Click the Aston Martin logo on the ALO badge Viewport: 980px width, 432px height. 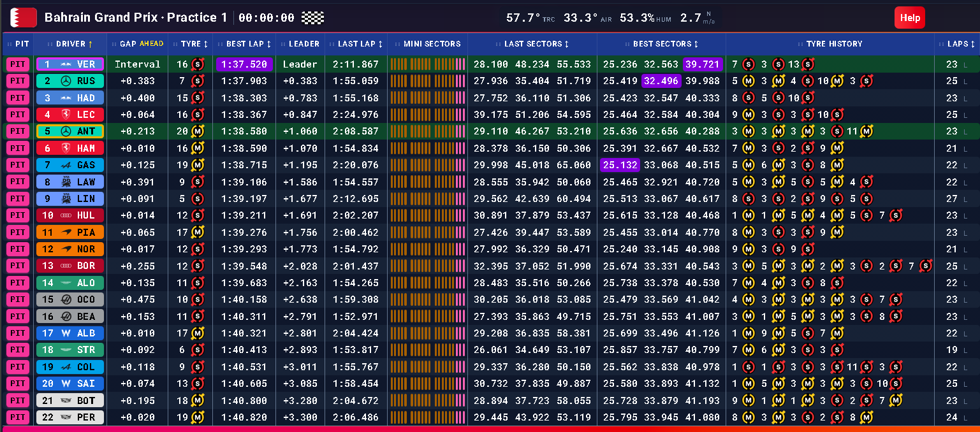click(x=66, y=282)
